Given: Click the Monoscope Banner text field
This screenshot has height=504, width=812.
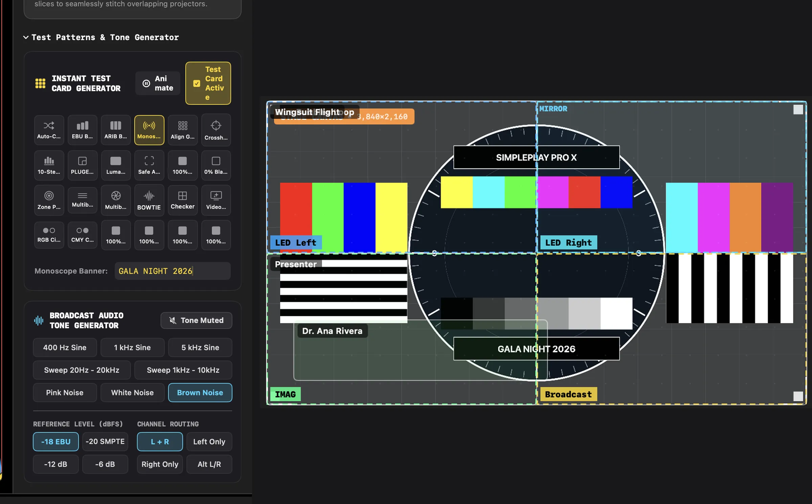Looking at the screenshot, I should click(173, 271).
